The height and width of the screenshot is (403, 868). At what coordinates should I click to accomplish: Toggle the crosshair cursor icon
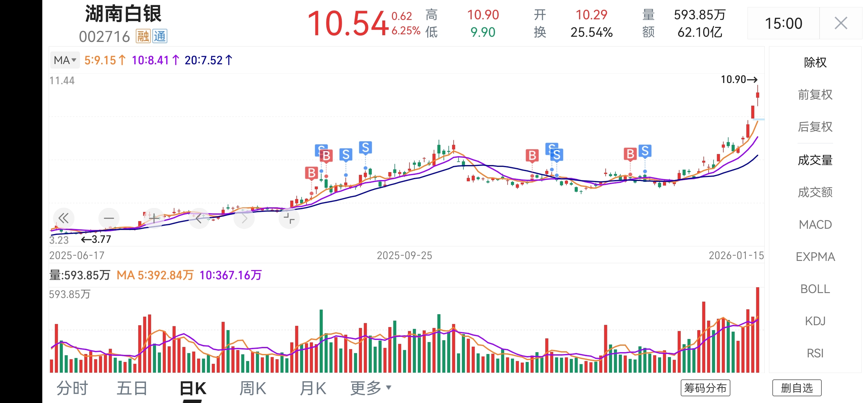click(x=289, y=219)
